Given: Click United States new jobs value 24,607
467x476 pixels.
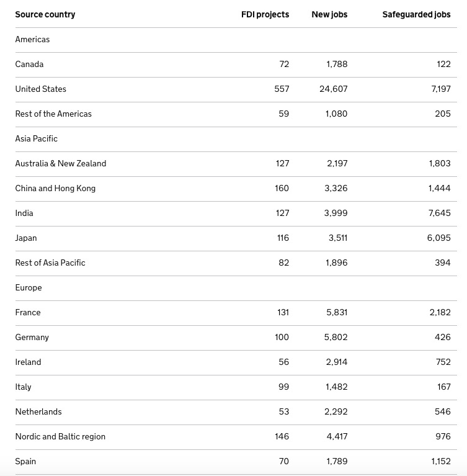Looking at the screenshot, I should coord(333,89).
